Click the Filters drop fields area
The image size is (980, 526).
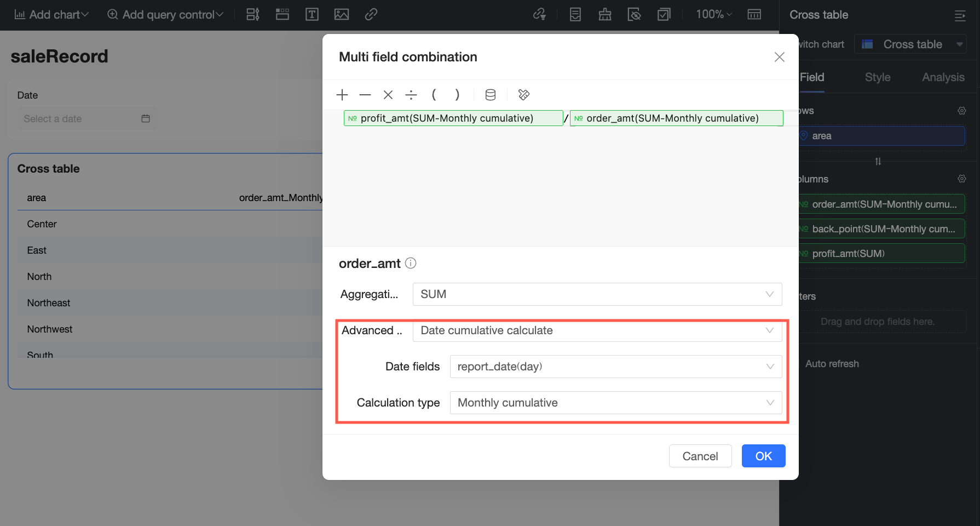[x=881, y=322]
